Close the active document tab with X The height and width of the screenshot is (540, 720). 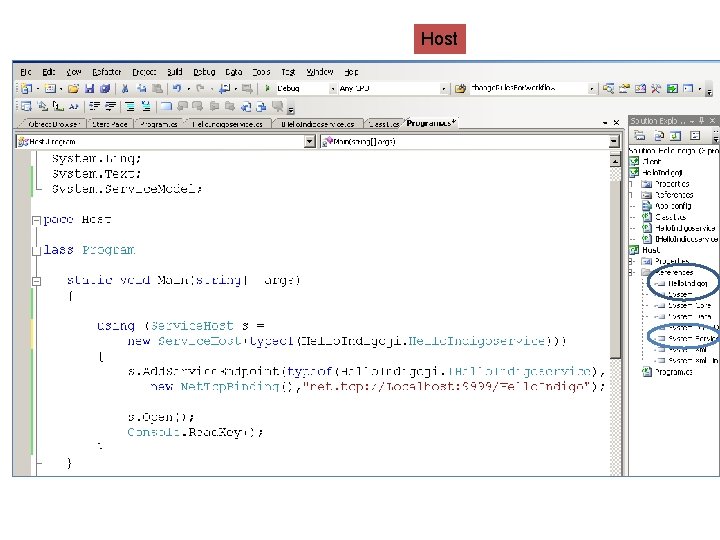pyautogui.click(x=616, y=123)
